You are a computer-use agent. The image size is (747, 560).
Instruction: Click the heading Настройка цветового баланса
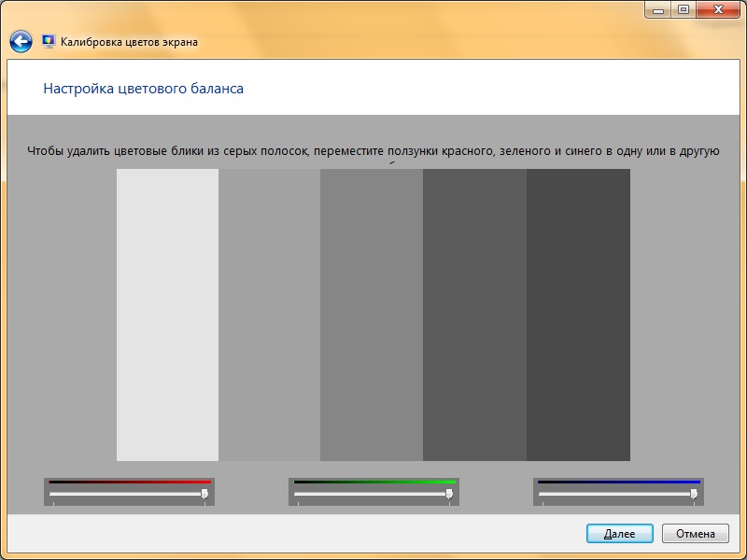pyautogui.click(x=143, y=89)
